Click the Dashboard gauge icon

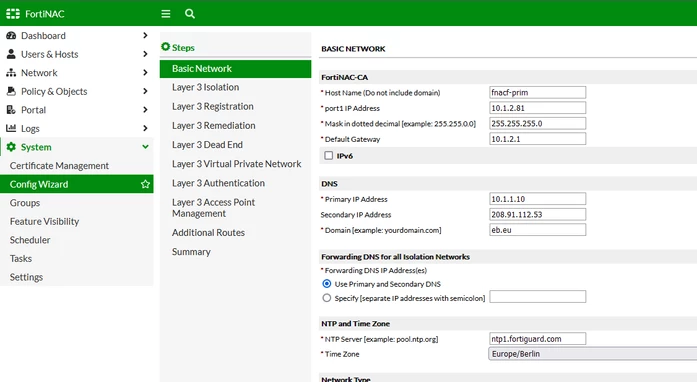pyautogui.click(x=11, y=36)
